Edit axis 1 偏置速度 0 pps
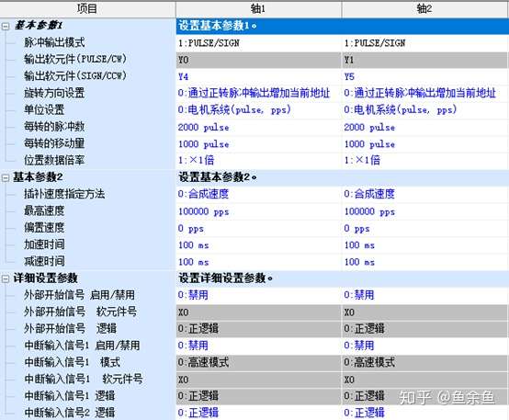 tap(258, 229)
